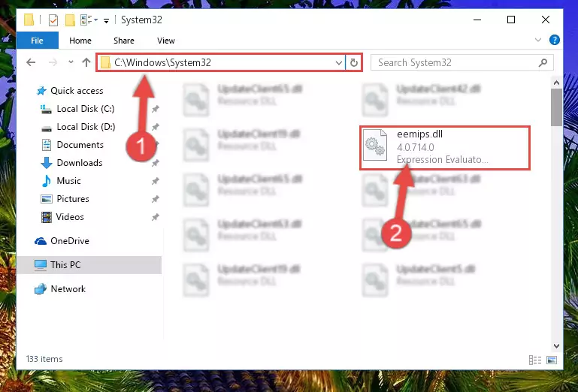This screenshot has width=578, height=392.
Task: Click the Music note icon
Action: (47, 181)
